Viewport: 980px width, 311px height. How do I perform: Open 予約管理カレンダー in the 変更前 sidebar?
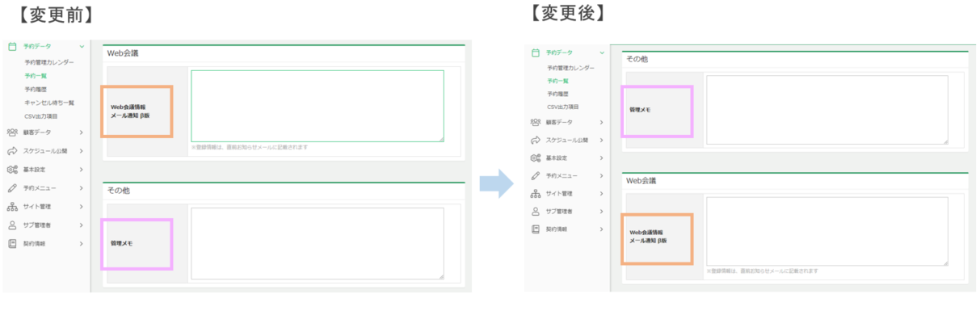click(49, 62)
